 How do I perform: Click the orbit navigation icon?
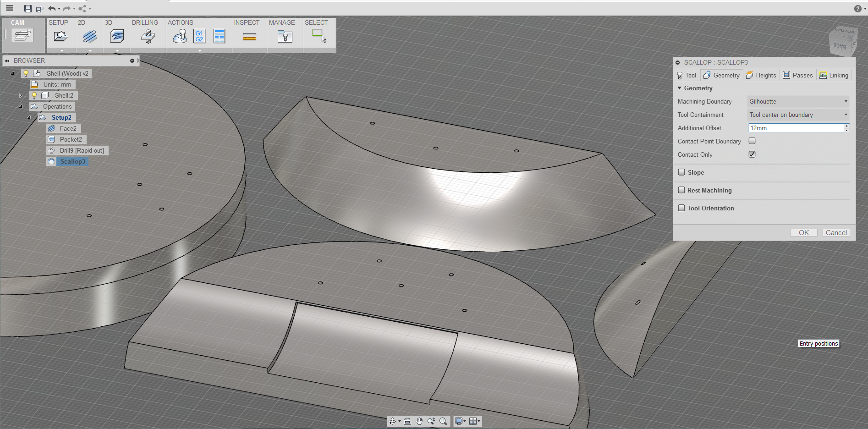[392, 421]
